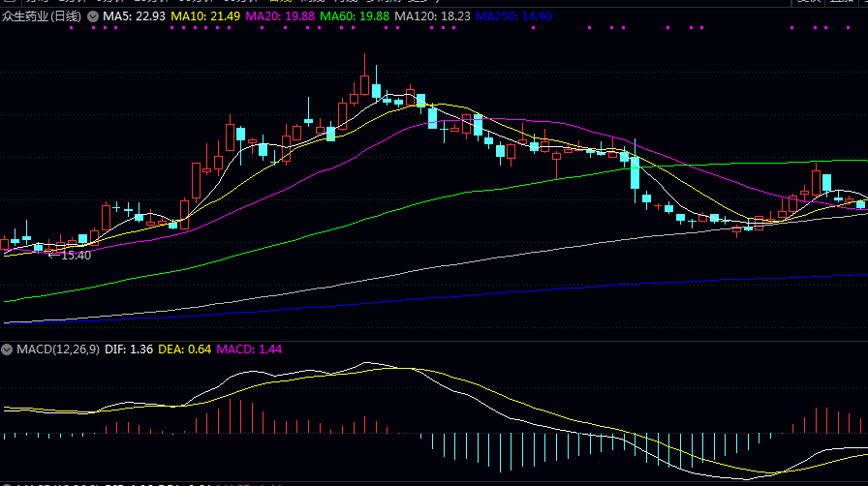Click the DIF: 1.36 value
Image resolution: width=868 pixels, height=486 pixels.
pos(129,349)
